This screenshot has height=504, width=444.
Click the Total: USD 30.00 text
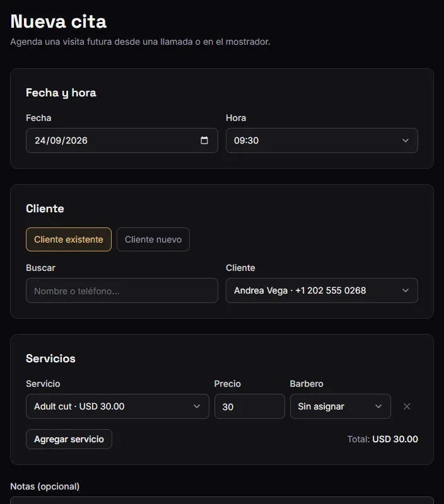point(383,439)
